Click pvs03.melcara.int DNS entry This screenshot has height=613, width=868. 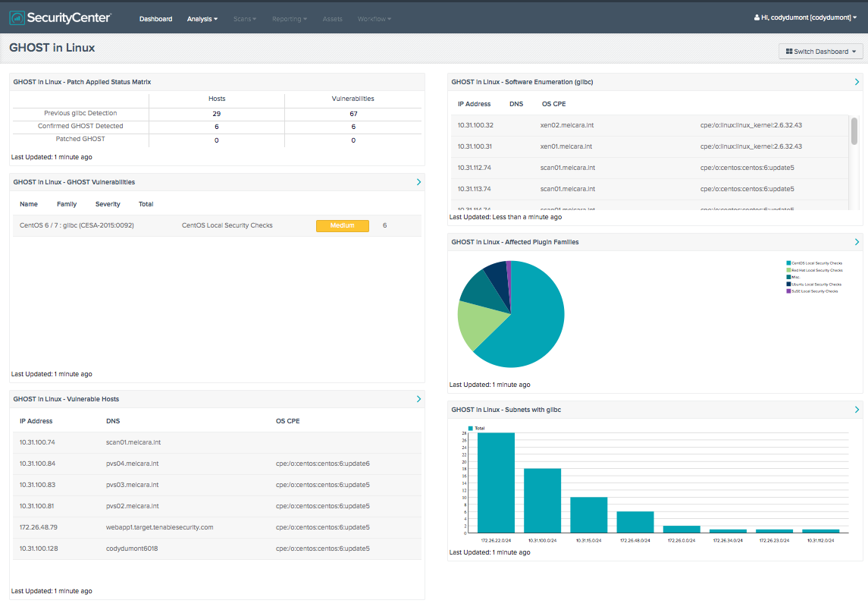click(133, 485)
